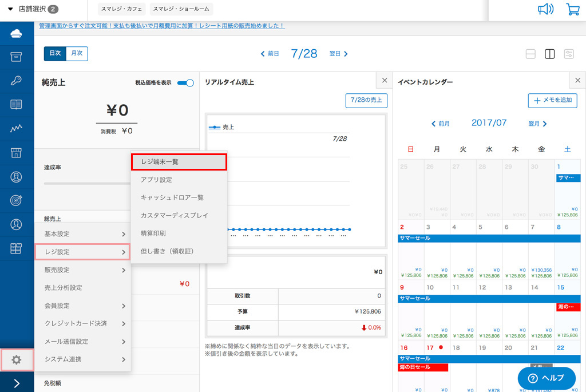Expand the 基本設定 submenu
The width and height of the screenshot is (586, 392).
[83, 234]
